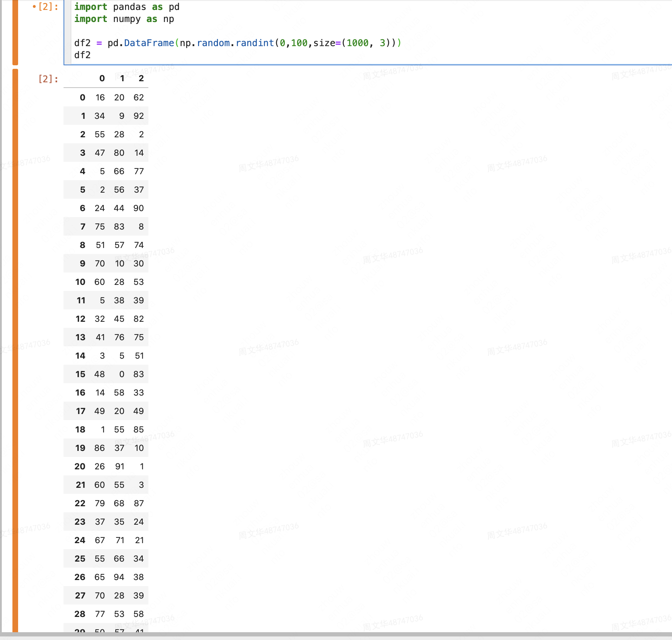Select column header 0 in the table

click(102, 78)
